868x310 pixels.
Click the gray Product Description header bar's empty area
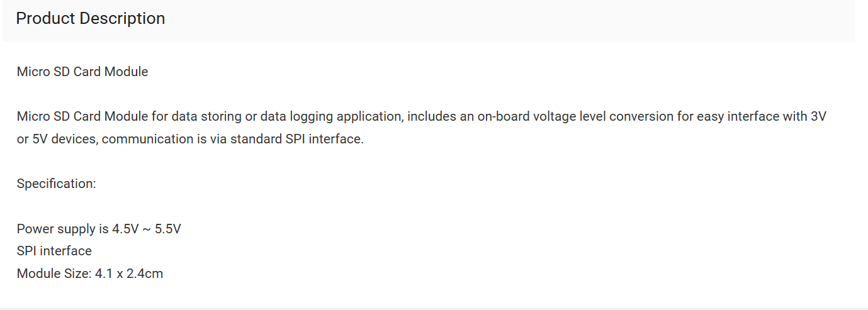[x=504, y=19]
